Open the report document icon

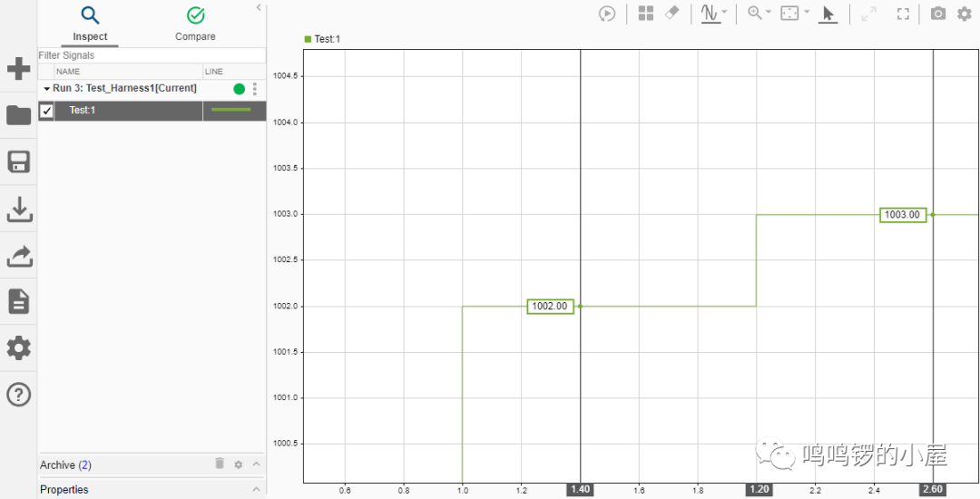coord(18,301)
